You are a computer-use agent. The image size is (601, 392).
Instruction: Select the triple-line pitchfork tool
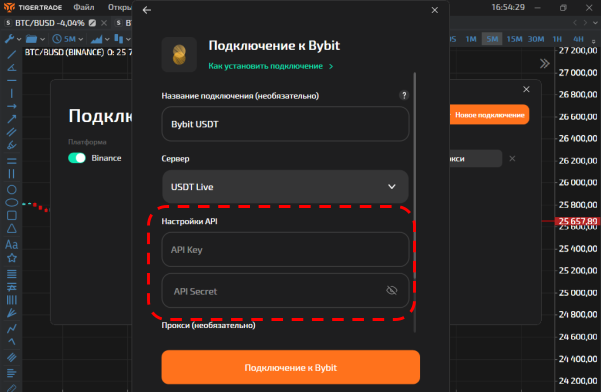click(11, 357)
